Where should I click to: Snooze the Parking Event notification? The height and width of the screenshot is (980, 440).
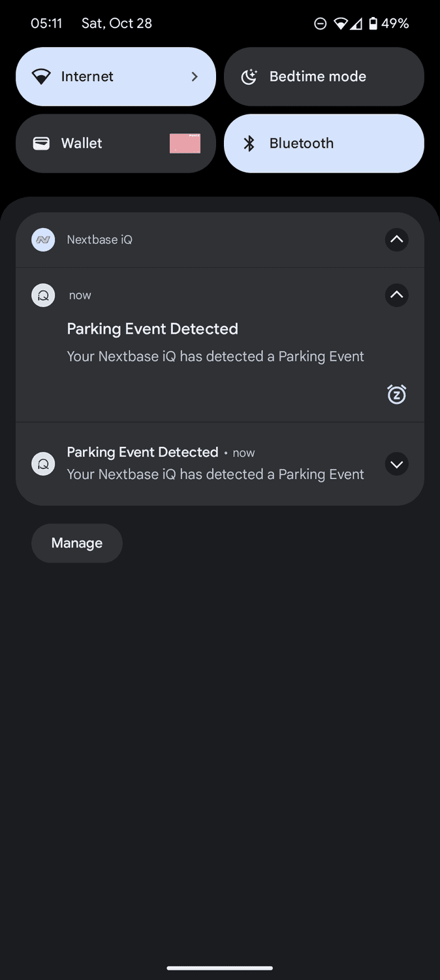click(x=396, y=395)
